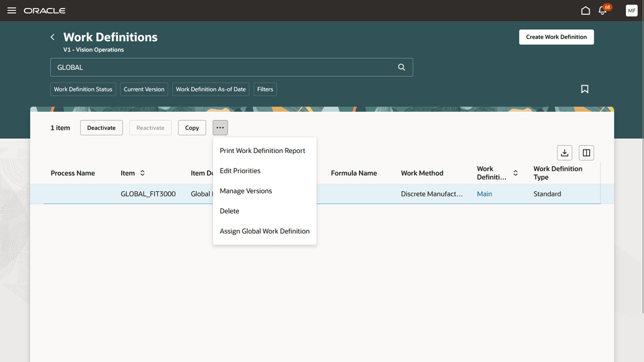The width and height of the screenshot is (644, 362).
Task: Open Work Definition Status filter chip
Action: pyautogui.click(x=83, y=89)
